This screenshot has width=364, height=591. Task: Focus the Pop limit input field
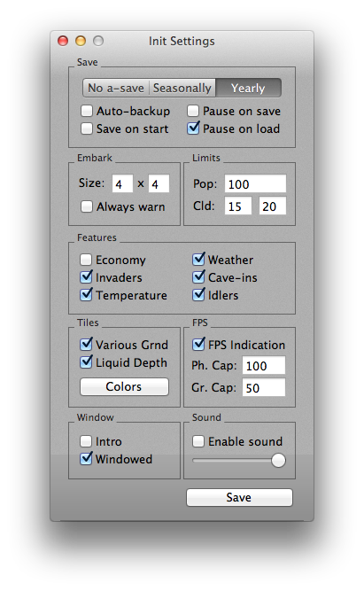(x=255, y=184)
